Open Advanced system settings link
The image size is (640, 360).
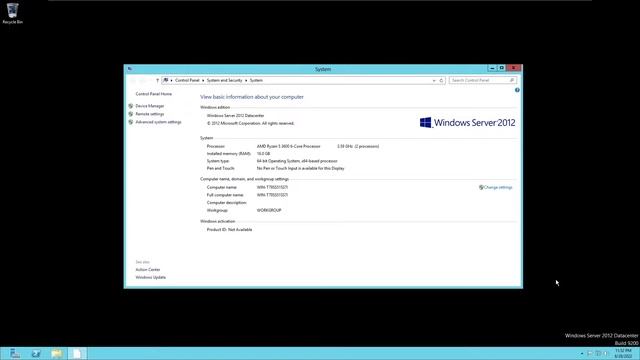158,122
